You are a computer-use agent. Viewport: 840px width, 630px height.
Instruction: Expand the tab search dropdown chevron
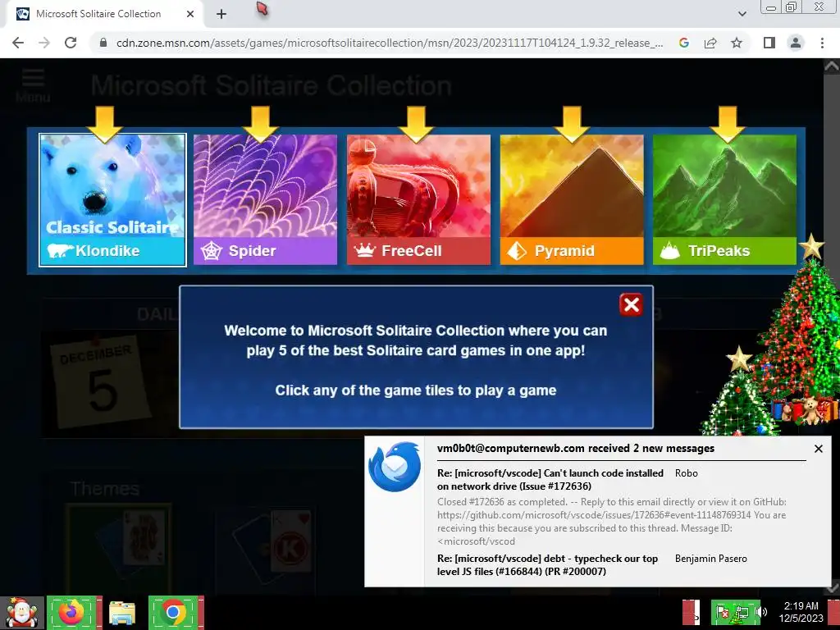click(x=742, y=14)
